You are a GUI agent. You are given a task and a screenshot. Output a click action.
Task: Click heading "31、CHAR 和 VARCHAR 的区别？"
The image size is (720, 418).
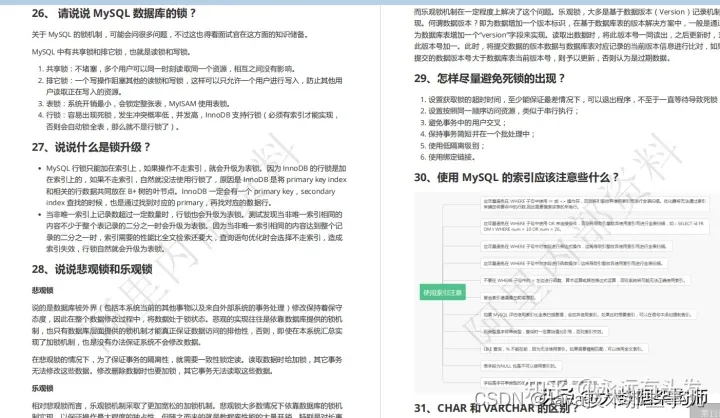click(x=498, y=408)
